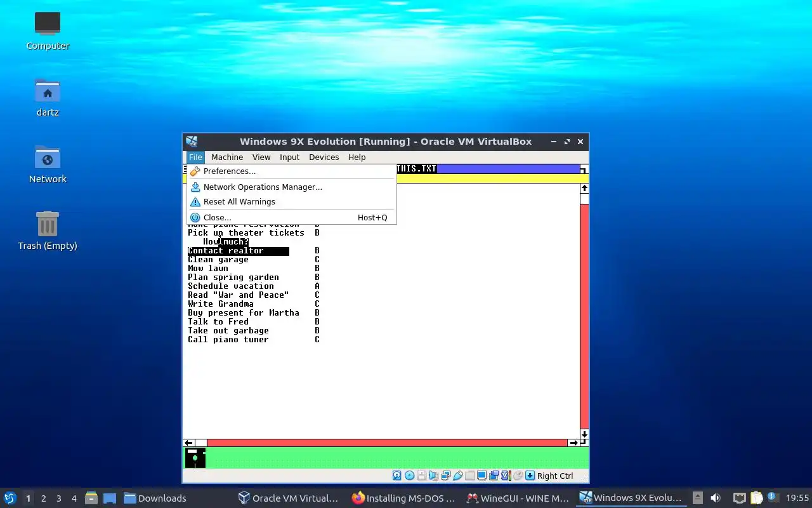Switch to workspace 3 on the taskbar

click(59, 498)
